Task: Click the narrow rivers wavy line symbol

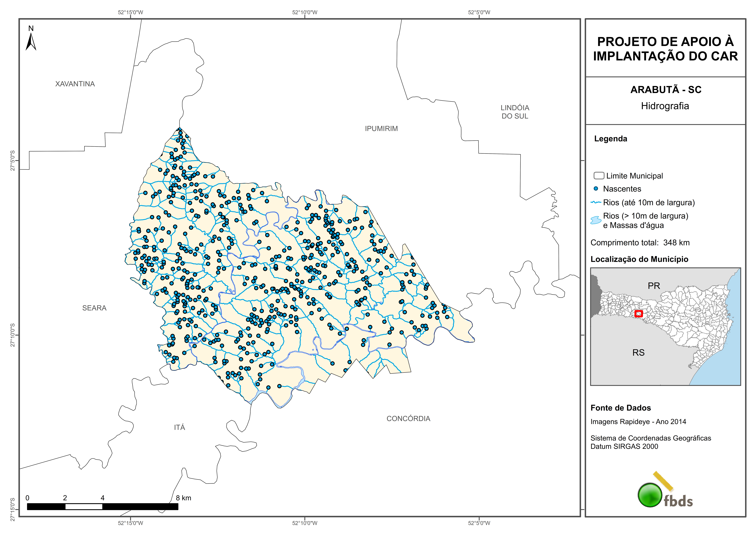Action: click(x=596, y=202)
